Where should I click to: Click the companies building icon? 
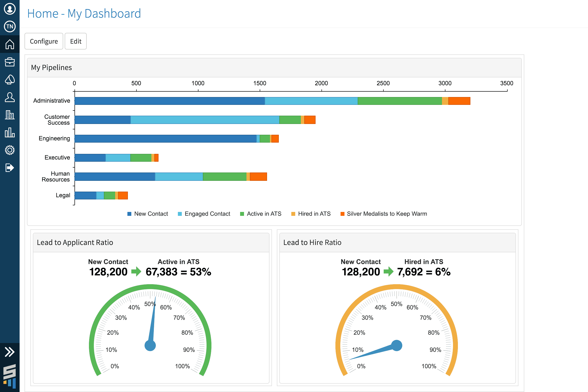[x=10, y=115]
